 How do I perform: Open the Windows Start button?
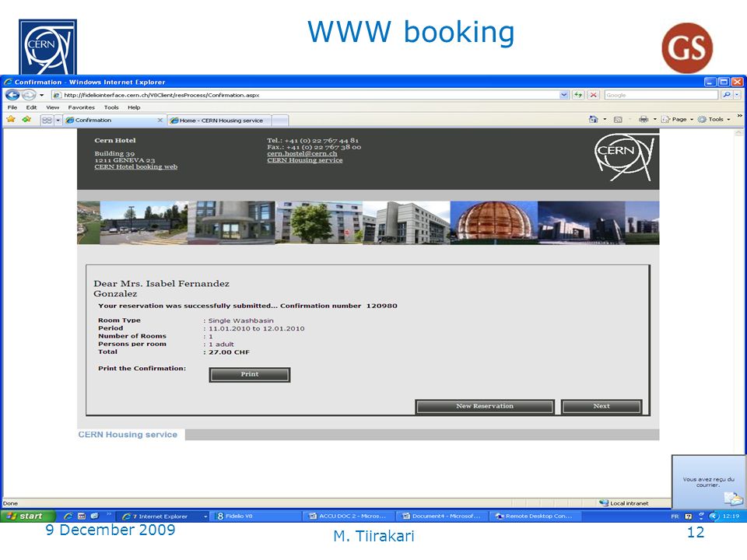[x=28, y=516]
